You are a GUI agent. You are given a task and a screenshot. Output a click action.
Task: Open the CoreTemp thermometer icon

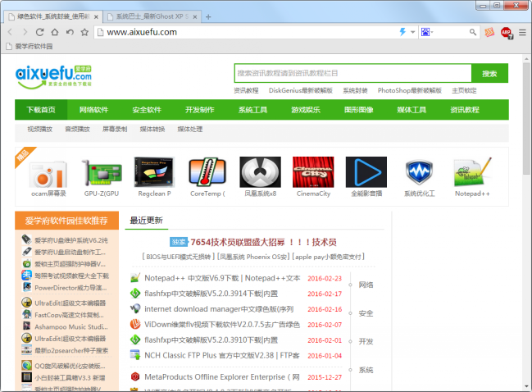(207, 171)
